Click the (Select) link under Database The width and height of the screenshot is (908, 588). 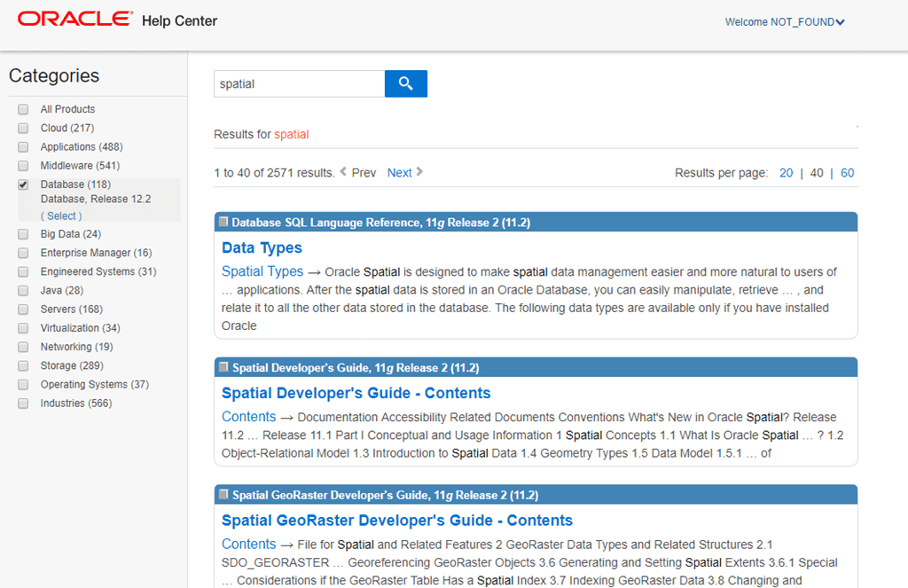coord(61,216)
